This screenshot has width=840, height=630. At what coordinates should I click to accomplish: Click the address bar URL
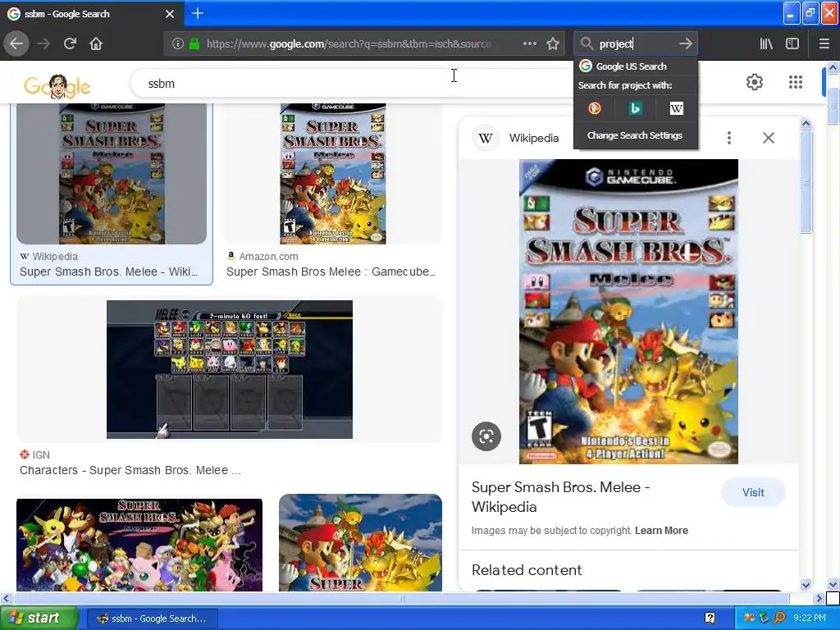point(349,44)
